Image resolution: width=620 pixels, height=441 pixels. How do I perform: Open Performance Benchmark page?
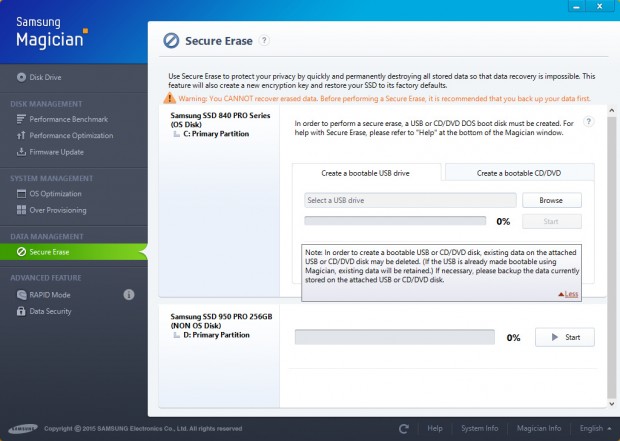click(x=68, y=119)
